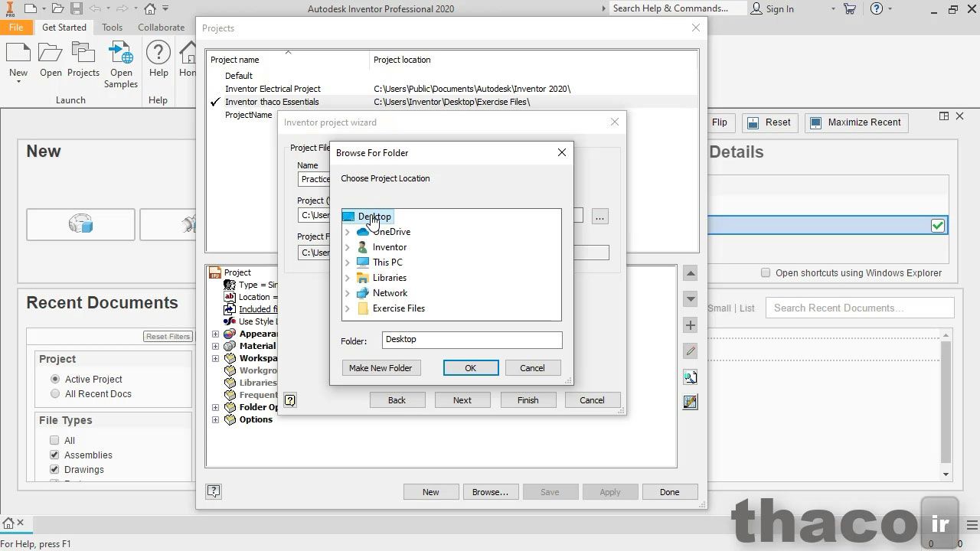
Task: Click Next in the project wizard
Action: click(462, 400)
